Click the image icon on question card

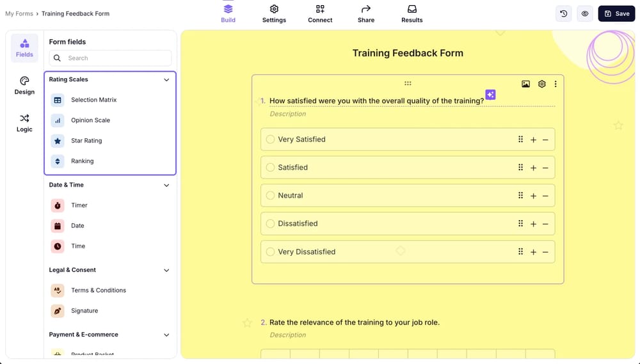(x=525, y=84)
